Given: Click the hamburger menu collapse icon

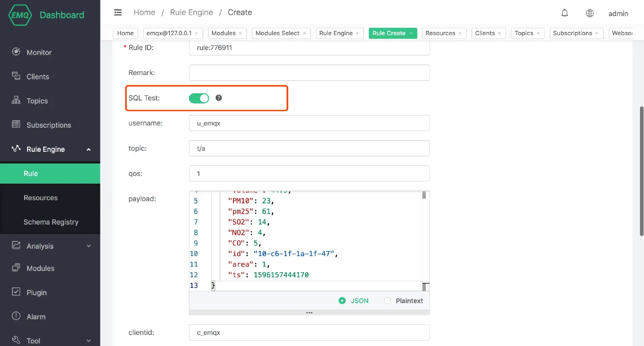Looking at the screenshot, I should [118, 13].
